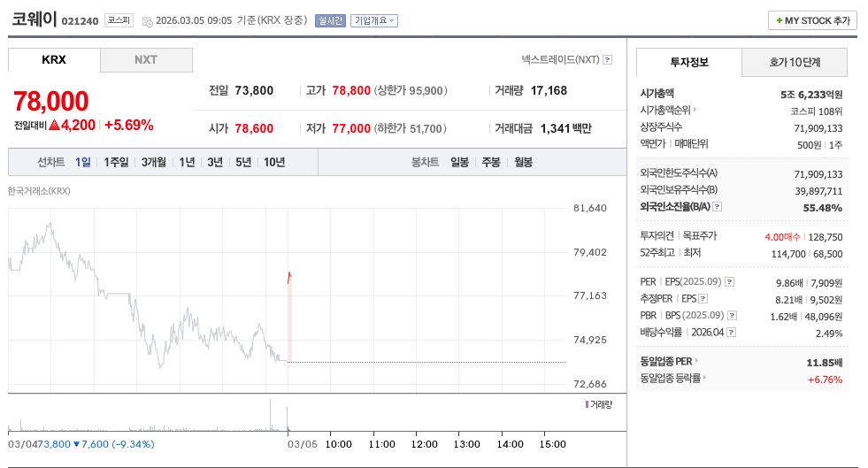868x468 pixels.
Task: Click the 코웨이 stock name
Action: pos(35,19)
